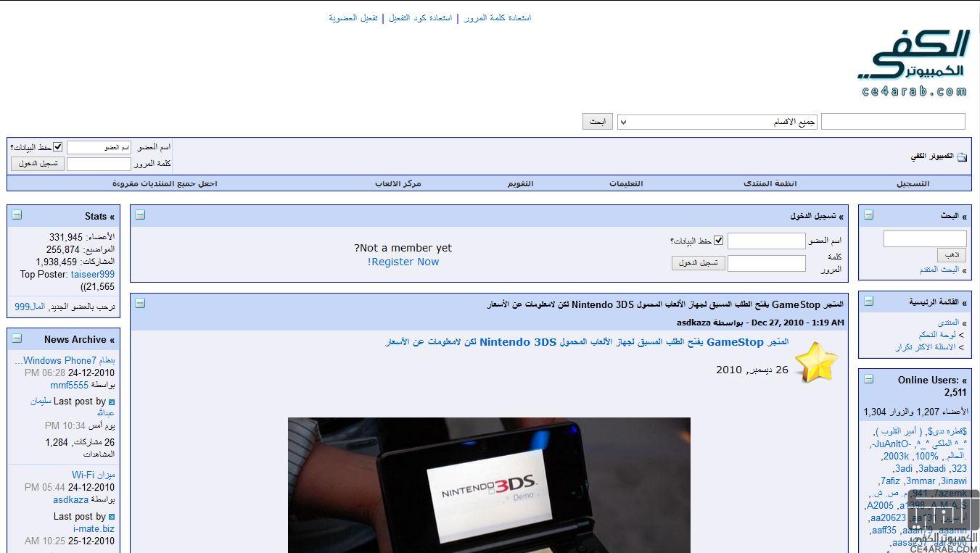The width and height of the screenshot is (980, 553).
Task: Click كلمة المرور field in center login panel
Action: 766,263
